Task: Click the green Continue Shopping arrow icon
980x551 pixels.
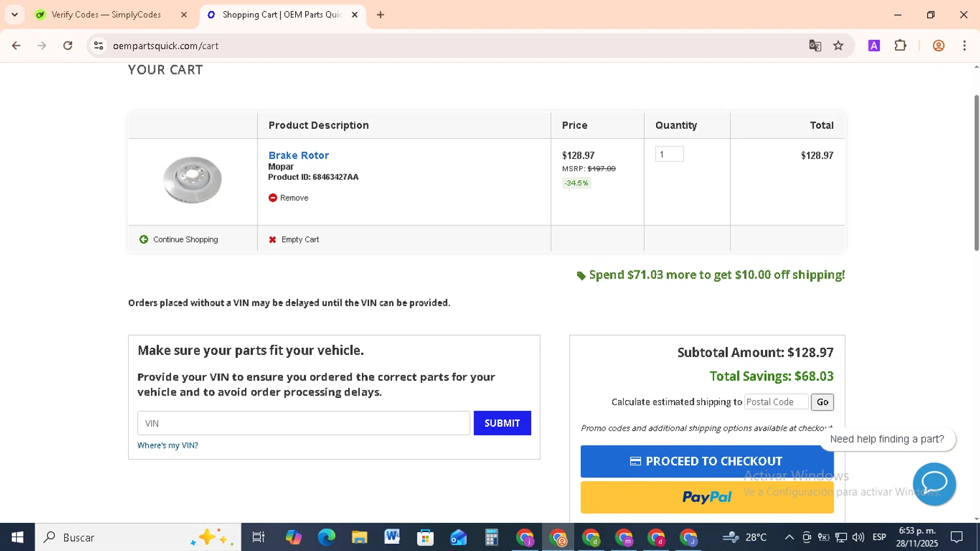Action: click(144, 239)
